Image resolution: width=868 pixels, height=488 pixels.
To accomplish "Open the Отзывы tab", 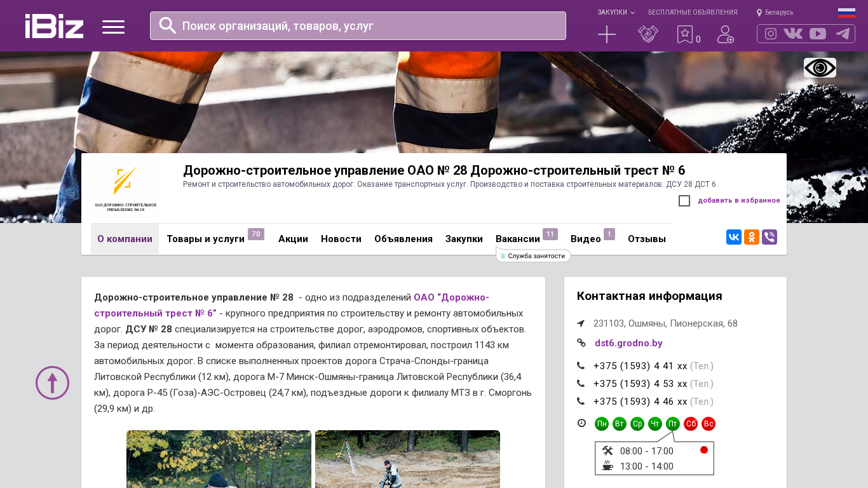I will pyautogui.click(x=647, y=239).
